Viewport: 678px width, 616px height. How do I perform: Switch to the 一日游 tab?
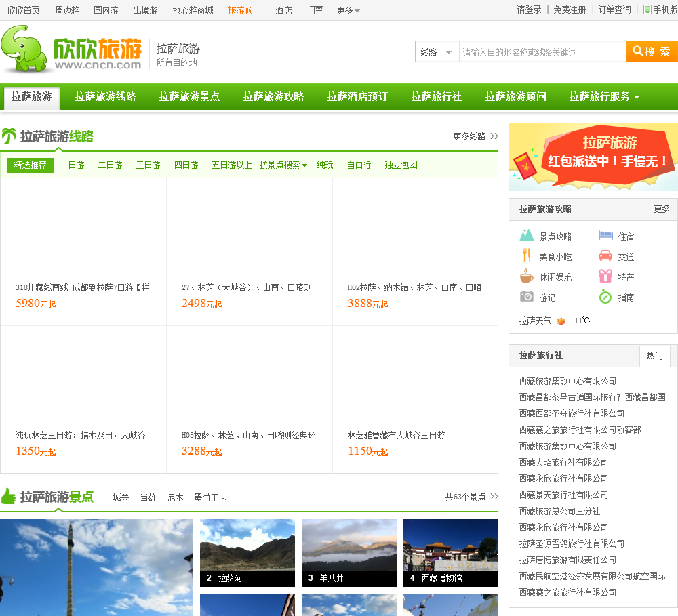[73, 165]
